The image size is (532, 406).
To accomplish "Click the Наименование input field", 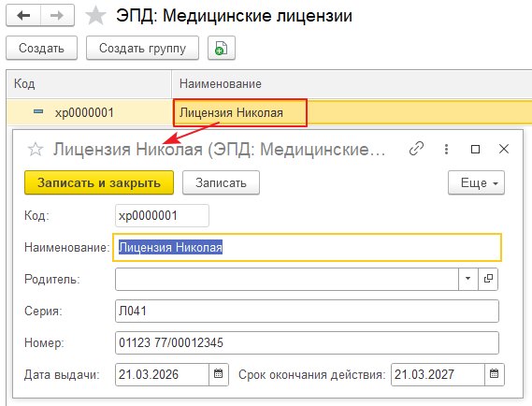I will tap(307, 247).
